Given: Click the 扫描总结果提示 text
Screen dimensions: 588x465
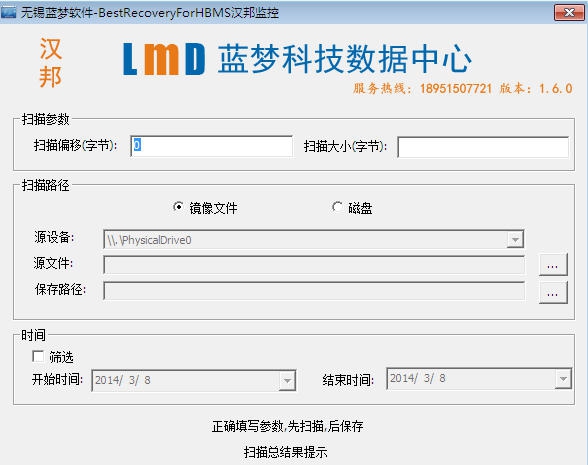Looking at the screenshot, I should pyautogui.click(x=285, y=452).
